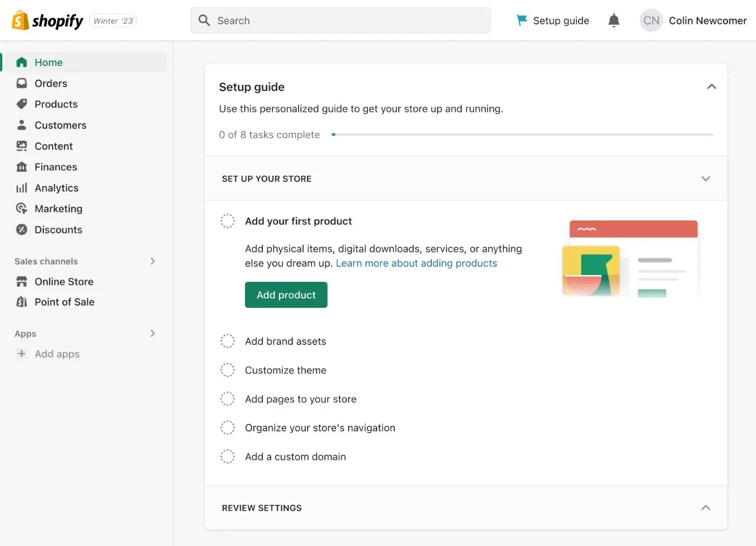This screenshot has width=756, height=546.
Task: Mark Customize theme task circle
Action: click(228, 370)
